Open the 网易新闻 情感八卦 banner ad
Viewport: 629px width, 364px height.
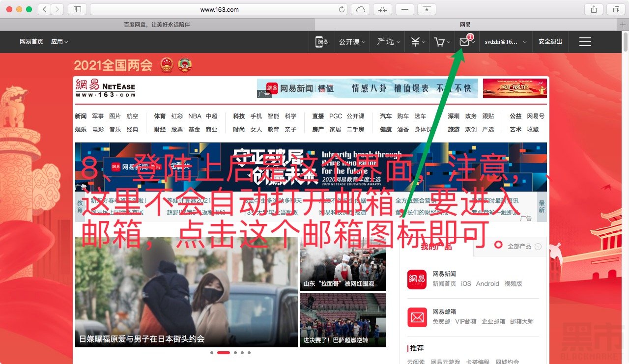click(367, 88)
